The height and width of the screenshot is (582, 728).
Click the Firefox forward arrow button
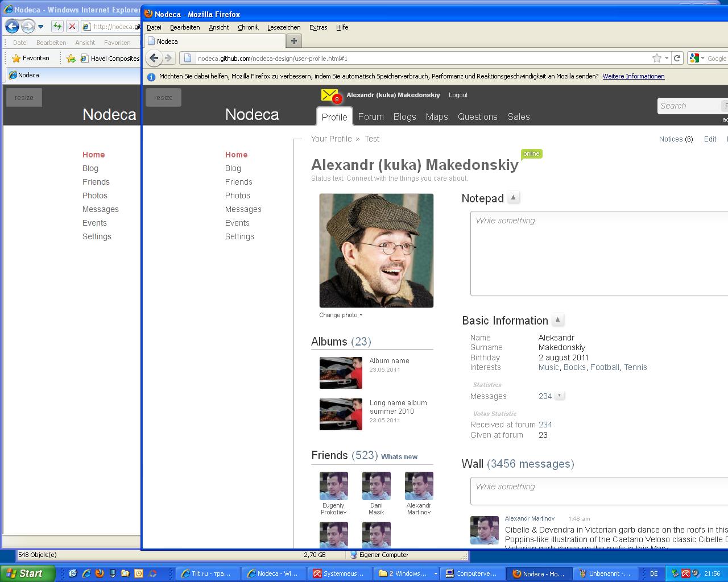click(168, 58)
